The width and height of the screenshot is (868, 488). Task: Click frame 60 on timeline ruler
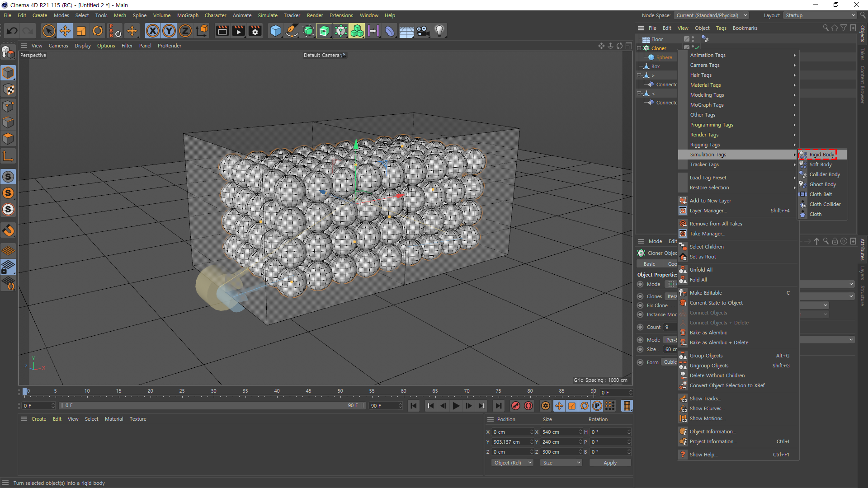403,391
